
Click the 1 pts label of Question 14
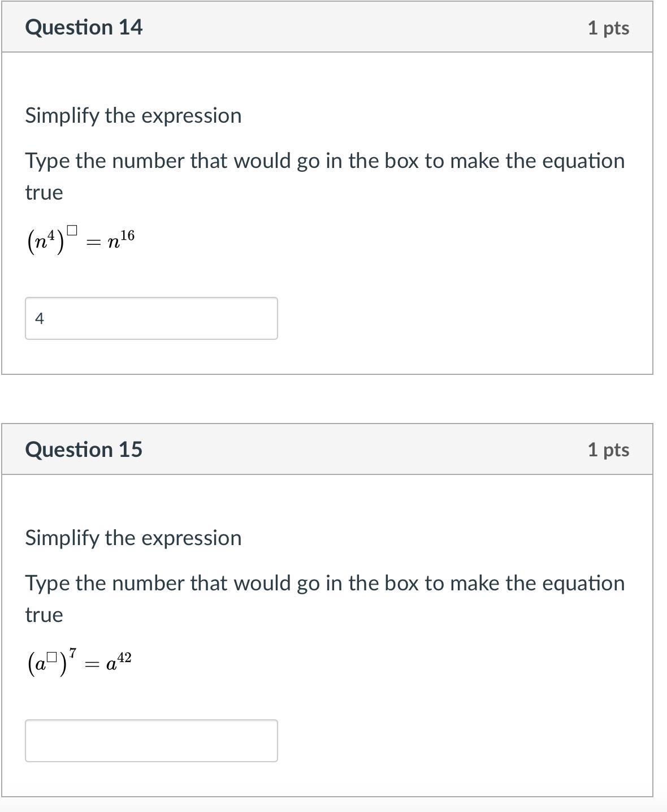pyautogui.click(x=608, y=28)
